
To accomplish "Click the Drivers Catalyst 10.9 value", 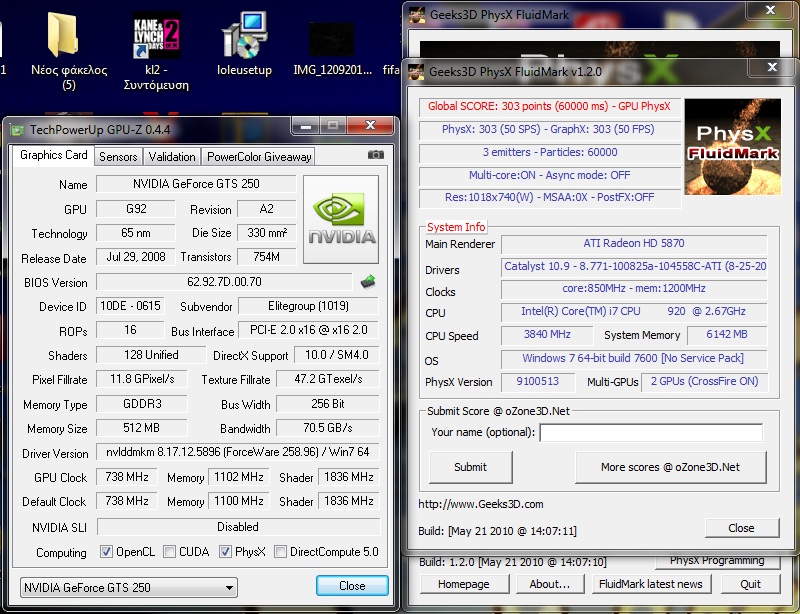I will click(x=634, y=266).
